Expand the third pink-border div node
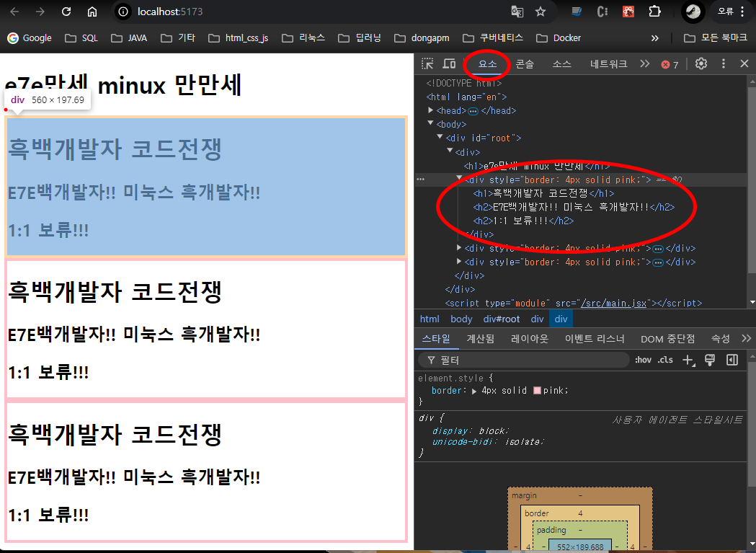The height and width of the screenshot is (553, 756). click(459, 261)
